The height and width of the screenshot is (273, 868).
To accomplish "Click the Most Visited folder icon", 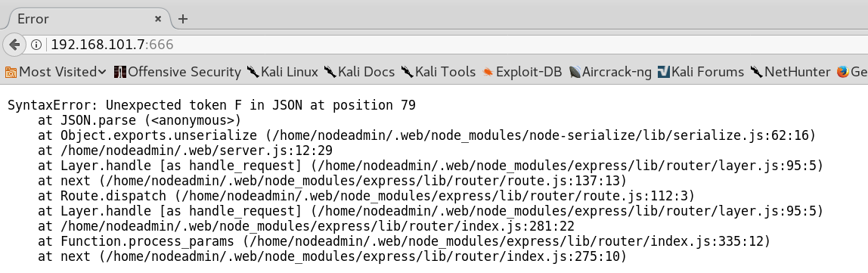I will click(x=11, y=72).
